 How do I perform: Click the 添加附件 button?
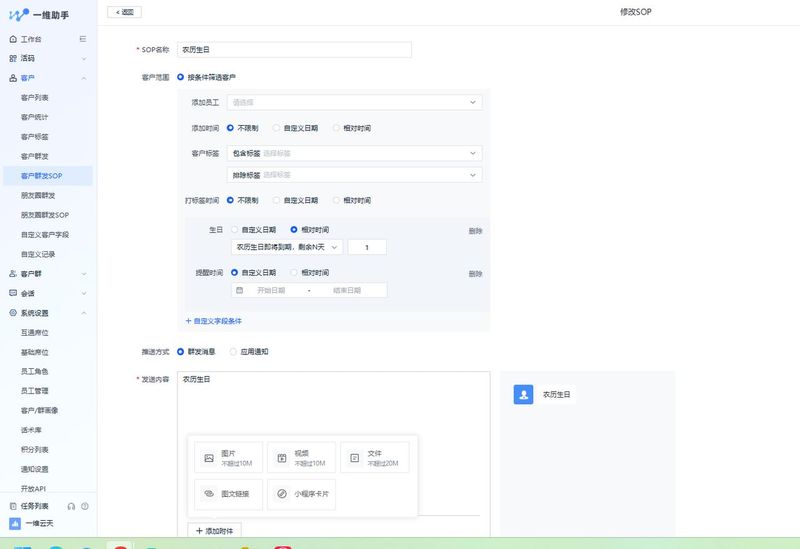pyautogui.click(x=214, y=531)
